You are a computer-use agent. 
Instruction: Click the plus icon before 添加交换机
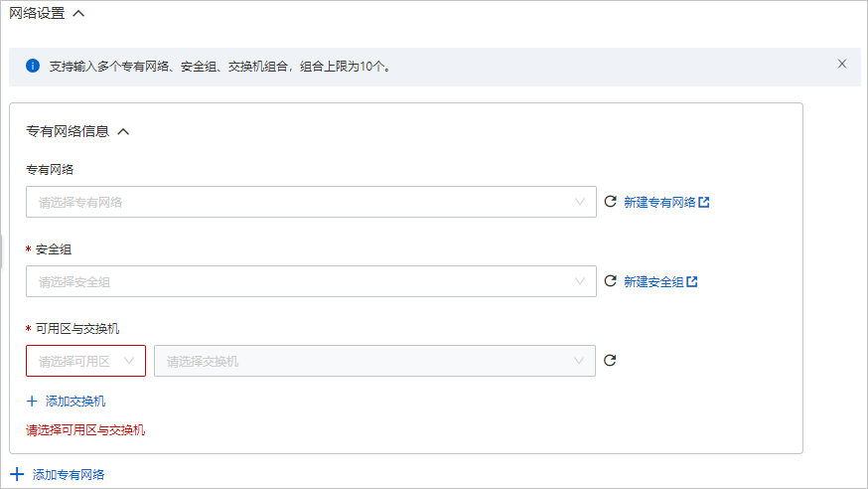click(32, 401)
